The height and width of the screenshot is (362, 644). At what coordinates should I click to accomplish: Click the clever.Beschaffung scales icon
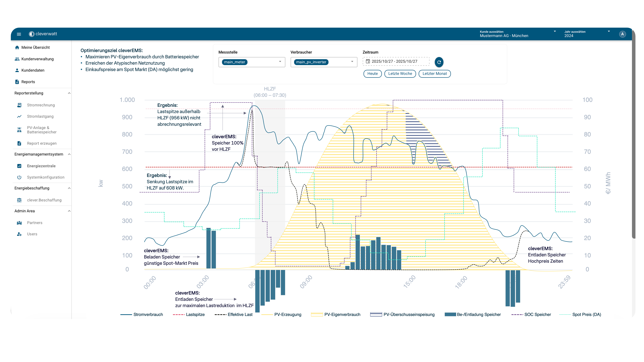pyautogui.click(x=19, y=200)
